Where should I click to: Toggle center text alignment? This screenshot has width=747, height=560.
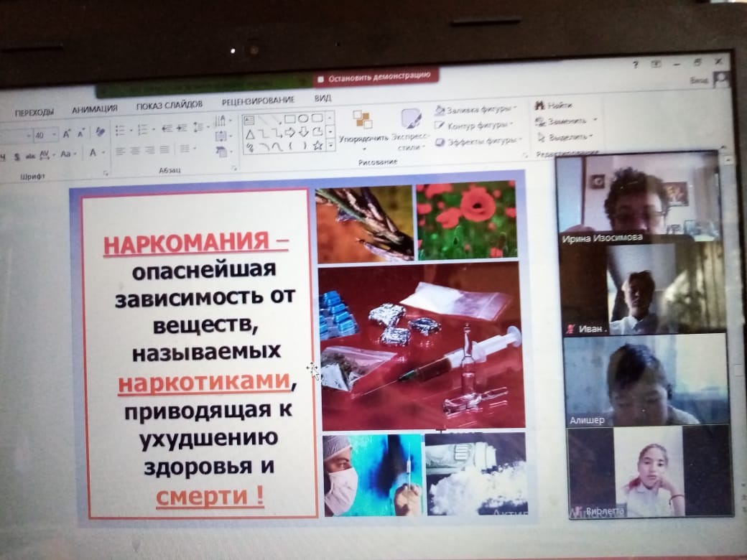(x=134, y=150)
